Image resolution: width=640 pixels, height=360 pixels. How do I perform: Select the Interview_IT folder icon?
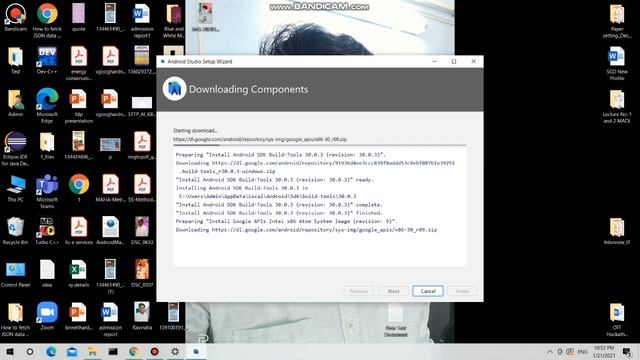pos(617,231)
